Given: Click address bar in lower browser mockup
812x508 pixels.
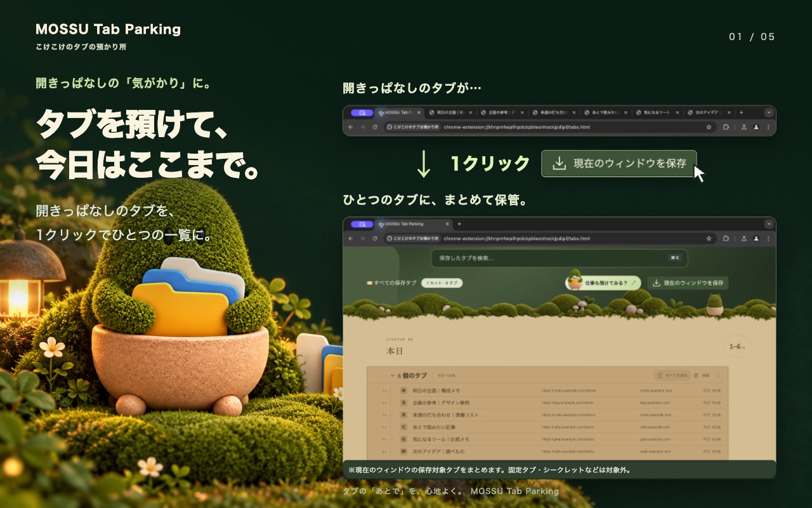Looking at the screenshot, I should pyautogui.click(x=549, y=239).
